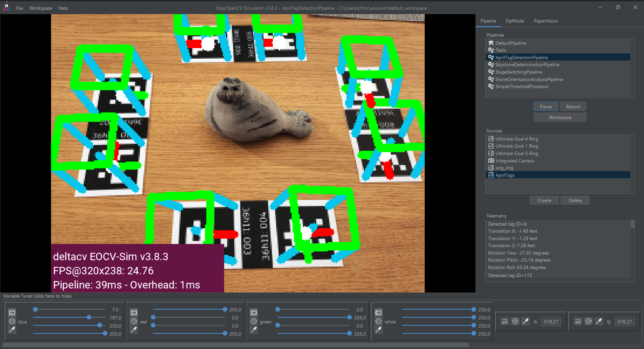Click the eyedropper icon for green variable
This screenshot has height=349, width=644.
[x=254, y=330]
